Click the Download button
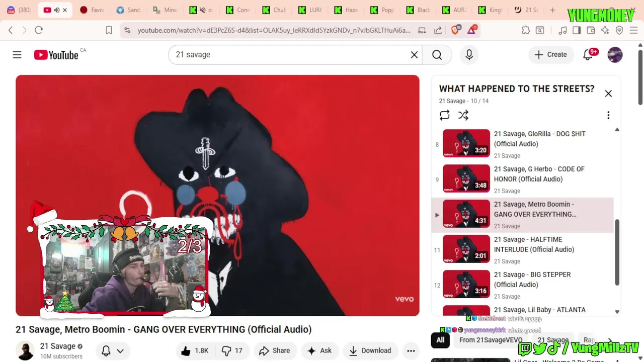The width and height of the screenshot is (644, 362). point(370,350)
